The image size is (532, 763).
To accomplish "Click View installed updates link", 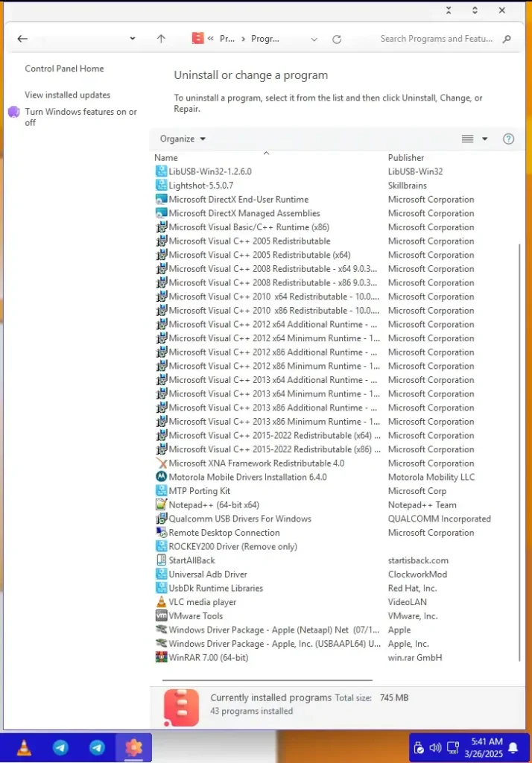I will (67, 95).
